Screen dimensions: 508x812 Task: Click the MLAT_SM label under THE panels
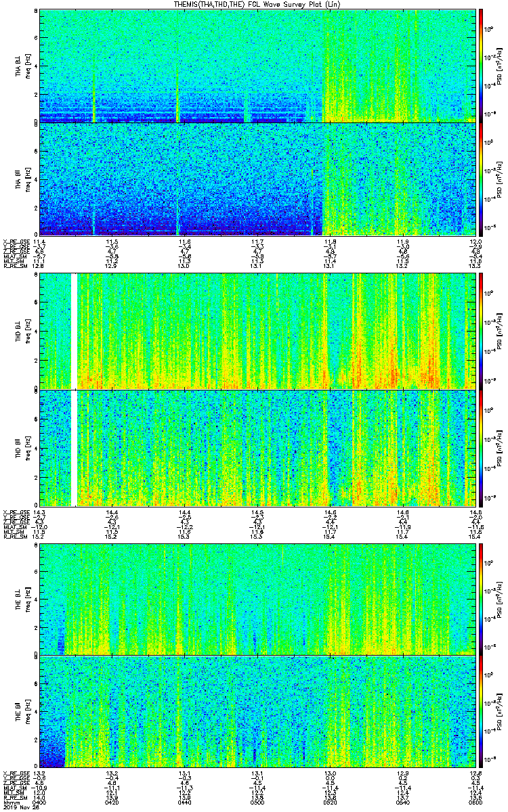click(14, 788)
